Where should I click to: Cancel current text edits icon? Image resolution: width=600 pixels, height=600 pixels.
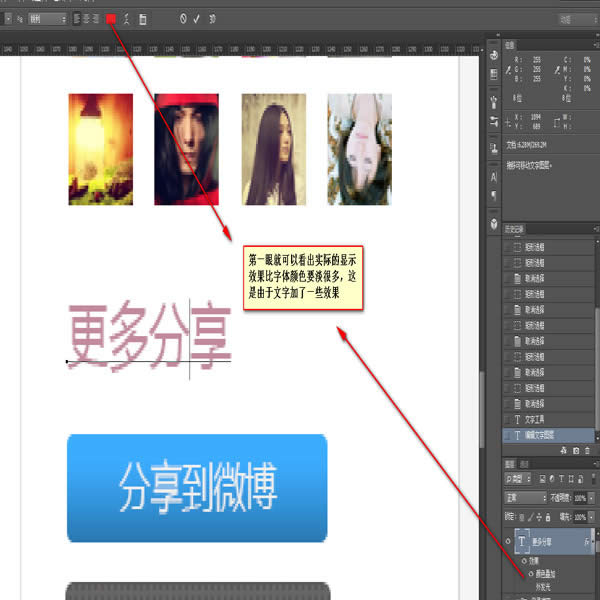pyautogui.click(x=183, y=18)
